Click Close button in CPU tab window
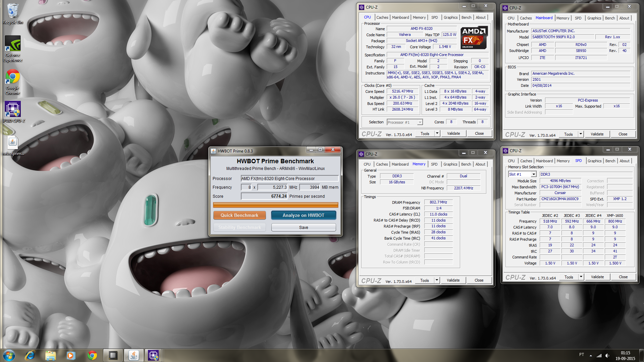This screenshot has height=362, width=644. tap(479, 133)
